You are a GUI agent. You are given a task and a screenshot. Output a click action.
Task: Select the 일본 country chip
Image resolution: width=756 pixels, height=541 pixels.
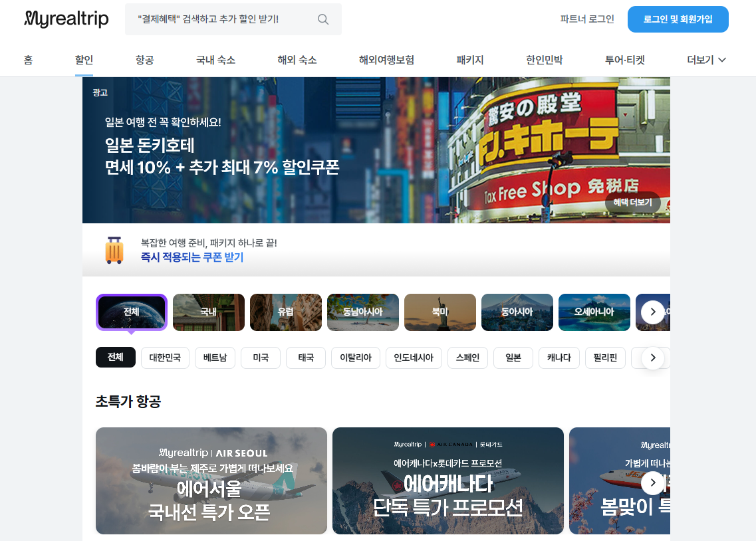[513, 358]
